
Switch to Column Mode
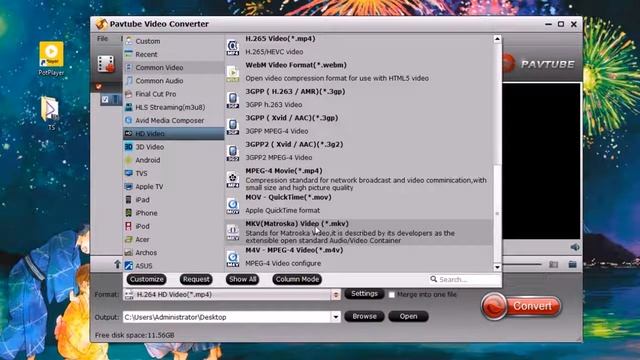297,279
